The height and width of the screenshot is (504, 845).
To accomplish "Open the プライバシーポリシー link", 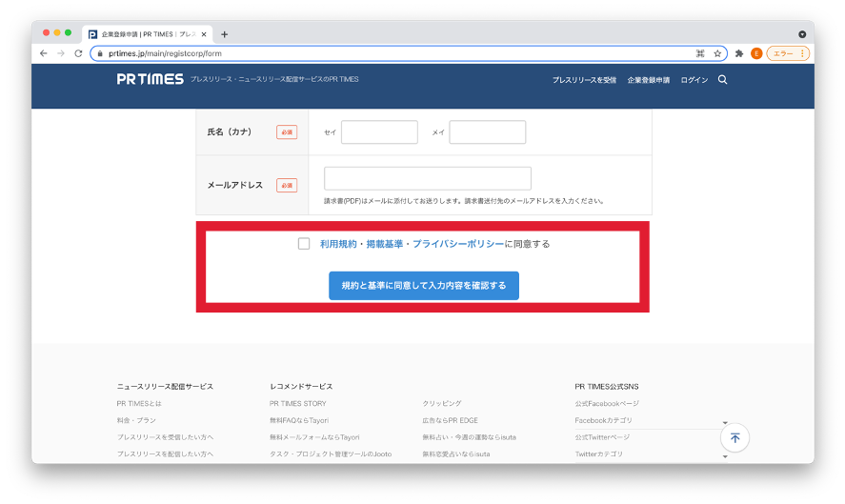I will [x=458, y=244].
